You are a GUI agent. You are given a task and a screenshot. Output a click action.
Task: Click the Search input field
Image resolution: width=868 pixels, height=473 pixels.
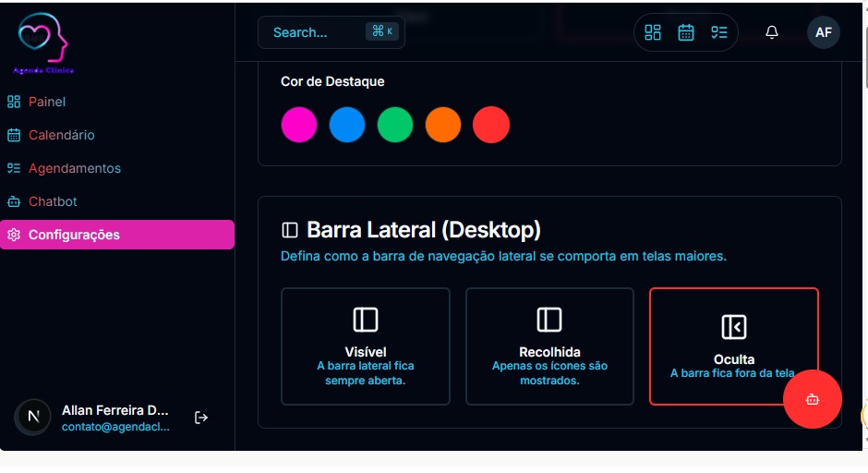[x=314, y=32]
